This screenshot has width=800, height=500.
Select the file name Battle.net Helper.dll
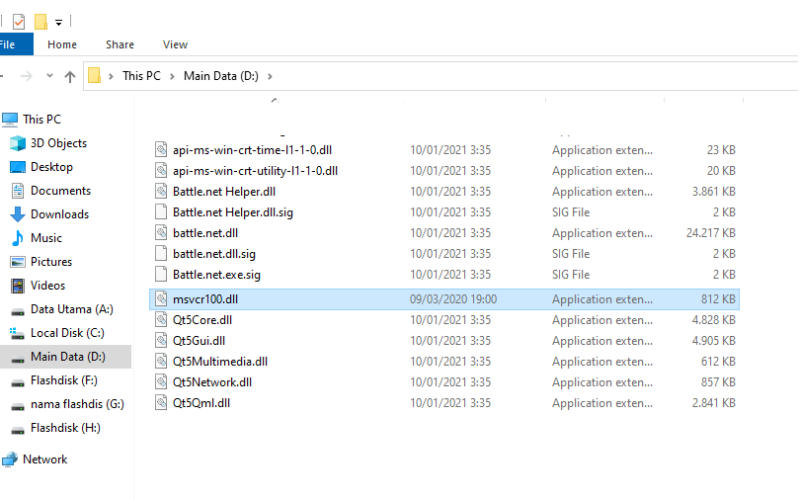pyautogui.click(x=224, y=191)
